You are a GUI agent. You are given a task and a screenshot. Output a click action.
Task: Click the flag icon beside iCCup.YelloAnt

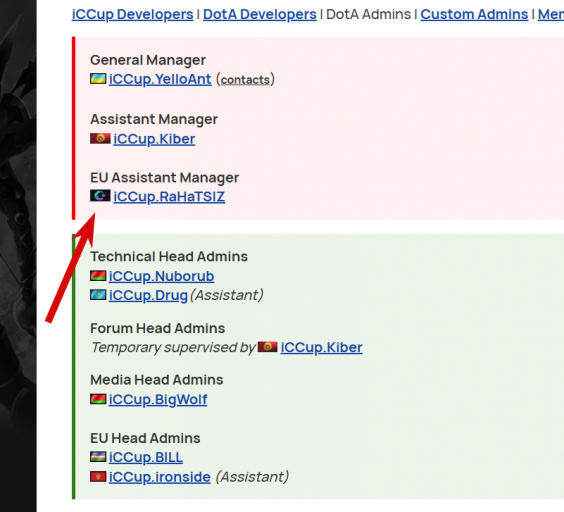point(98,78)
